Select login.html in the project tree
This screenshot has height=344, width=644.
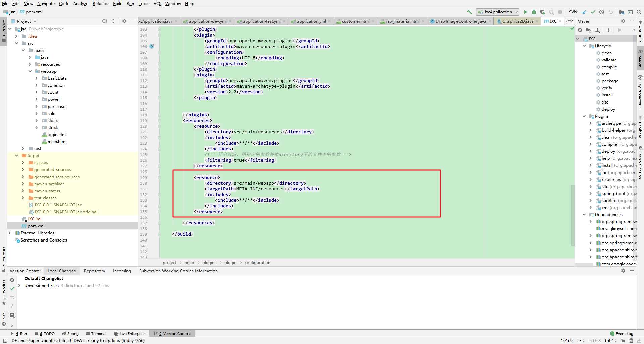point(57,134)
